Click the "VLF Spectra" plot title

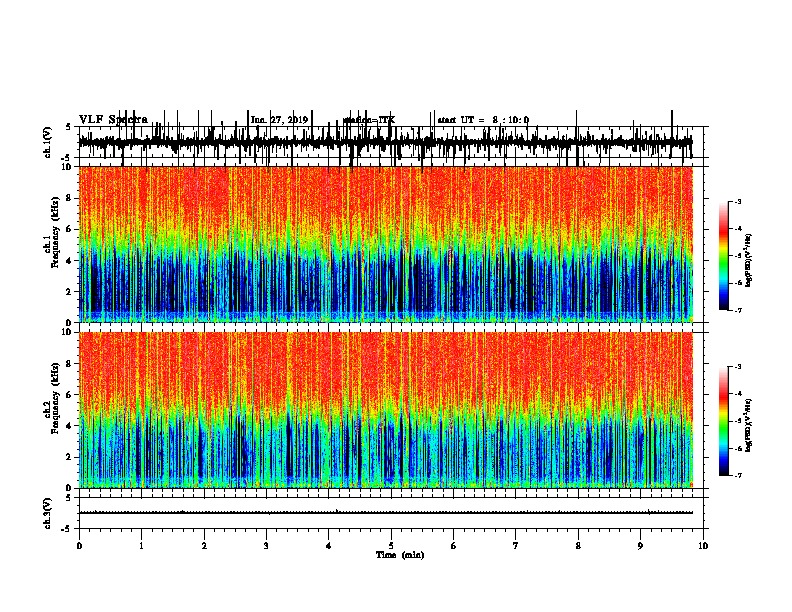[x=113, y=120]
